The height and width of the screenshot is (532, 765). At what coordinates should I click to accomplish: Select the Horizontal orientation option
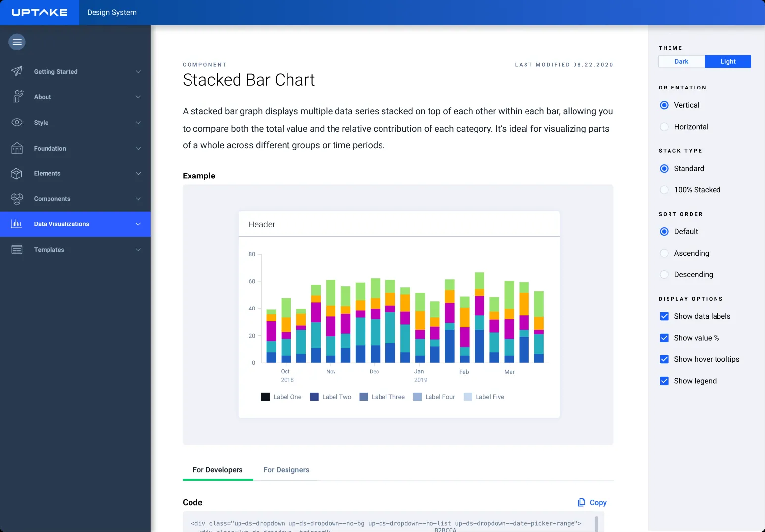click(664, 127)
